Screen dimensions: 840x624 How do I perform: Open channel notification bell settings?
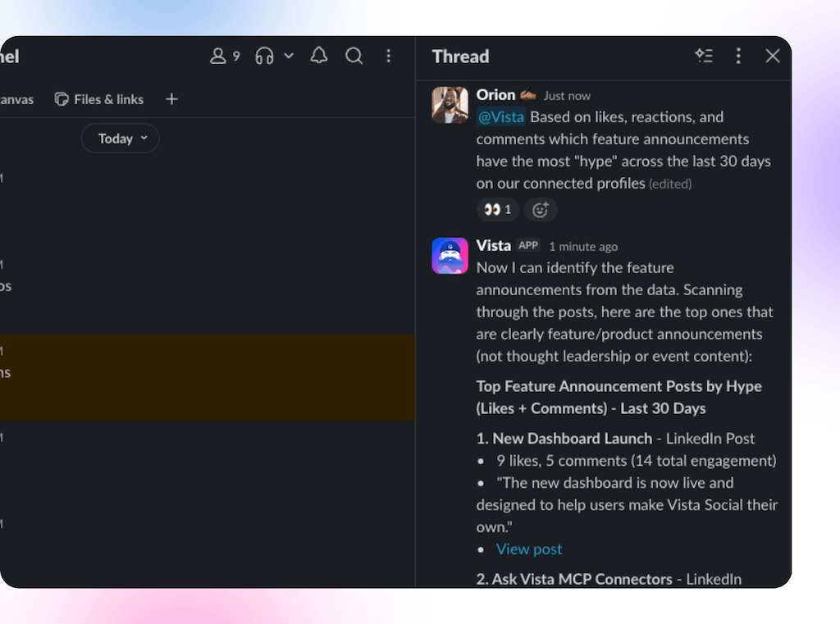point(319,56)
